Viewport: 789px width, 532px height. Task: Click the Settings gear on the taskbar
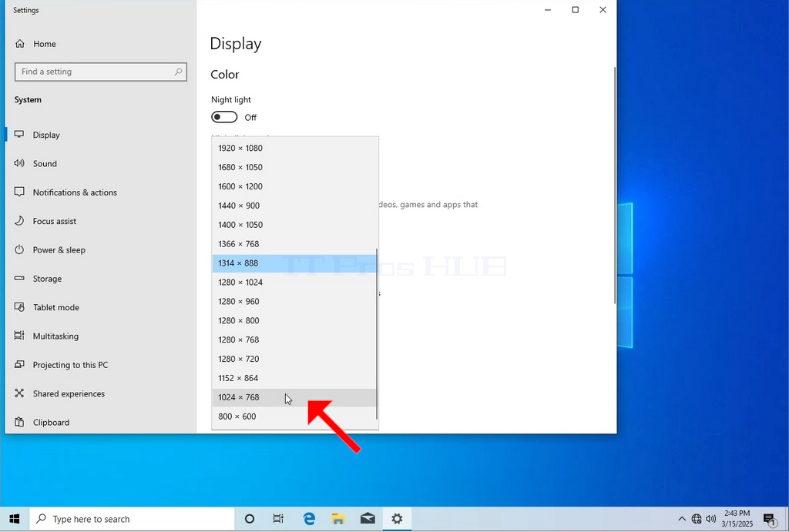pyautogui.click(x=397, y=519)
